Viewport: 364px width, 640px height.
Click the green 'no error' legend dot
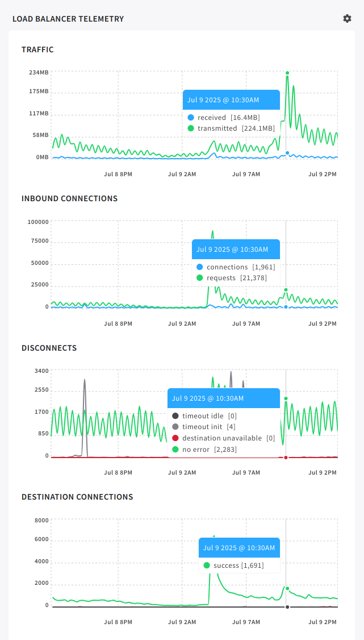coord(175,450)
